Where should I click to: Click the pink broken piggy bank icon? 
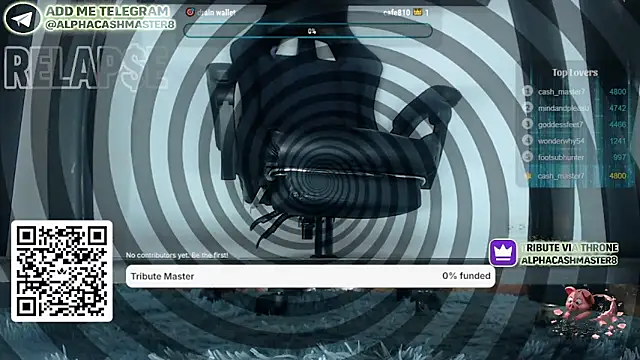[588, 312]
